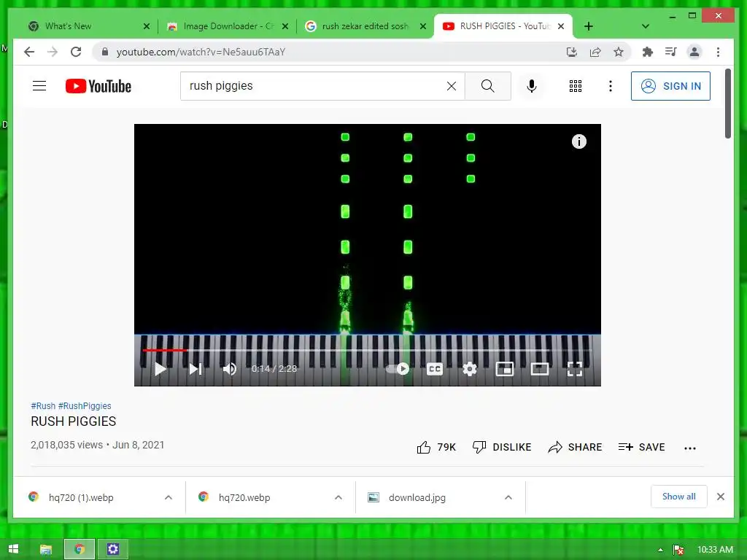Reload the current page

click(76, 52)
